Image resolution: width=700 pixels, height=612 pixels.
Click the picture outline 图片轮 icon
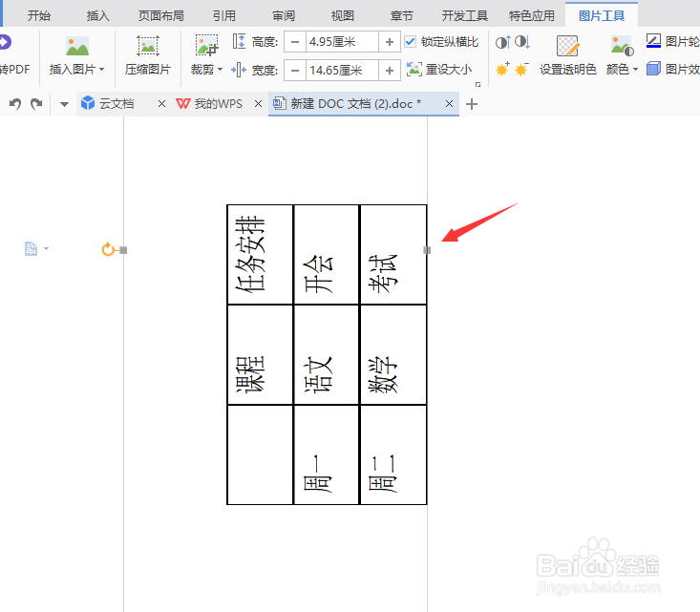[653, 41]
